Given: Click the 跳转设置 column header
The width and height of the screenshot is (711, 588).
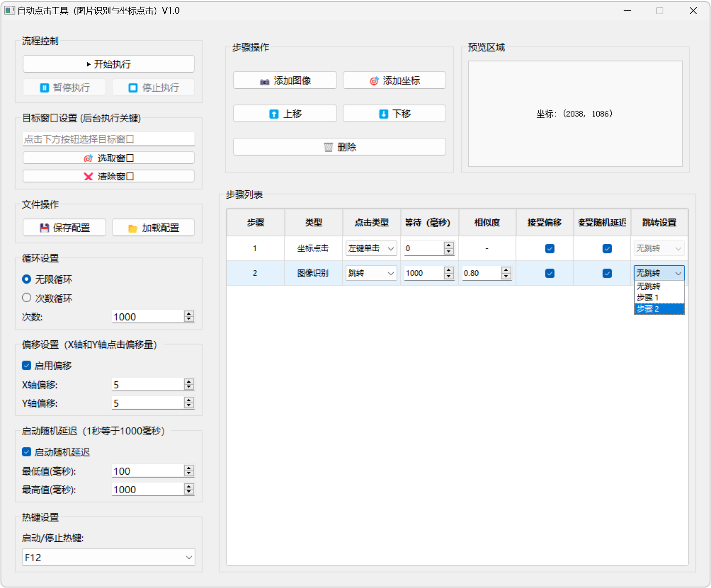Looking at the screenshot, I should (x=659, y=223).
